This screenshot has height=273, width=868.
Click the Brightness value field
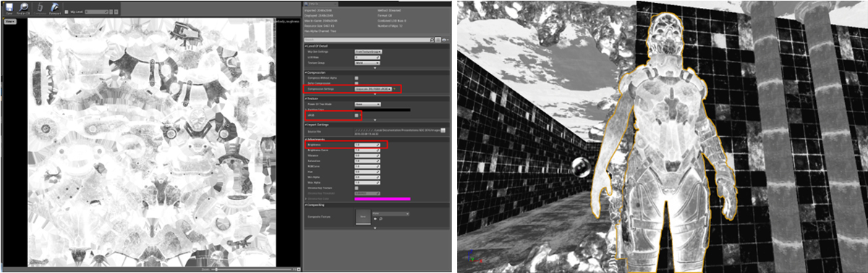tap(367, 145)
